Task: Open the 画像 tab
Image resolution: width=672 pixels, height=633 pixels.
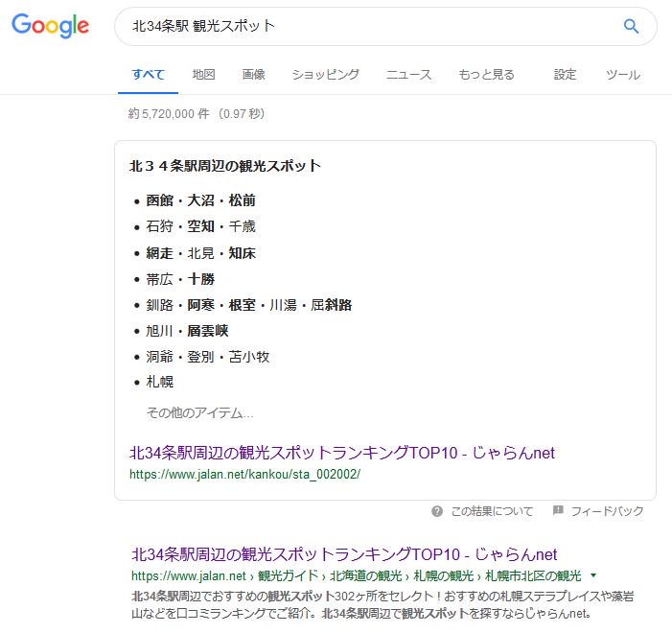Action: pyautogui.click(x=253, y=75)
